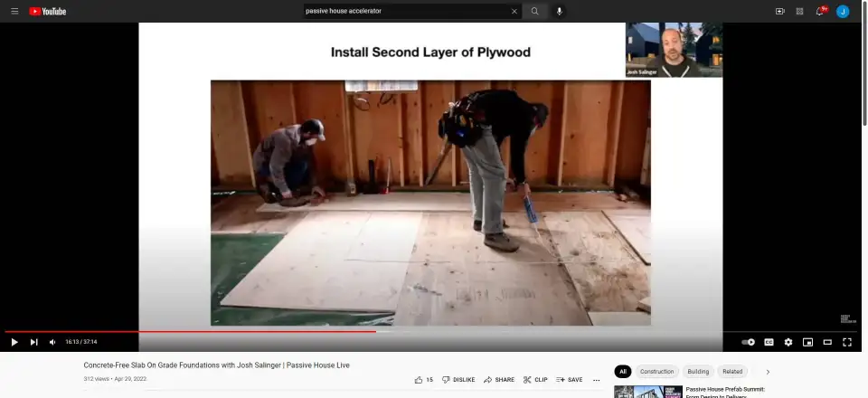This screenshot has width=868, height=398.
Task: Play the video
Action: [14, 342]
